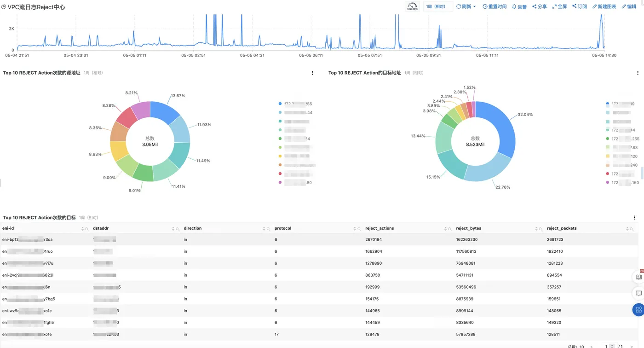Viewport: 644px width, 348px height.
Task: Search within the eni-id column
Action: [87, 229]
